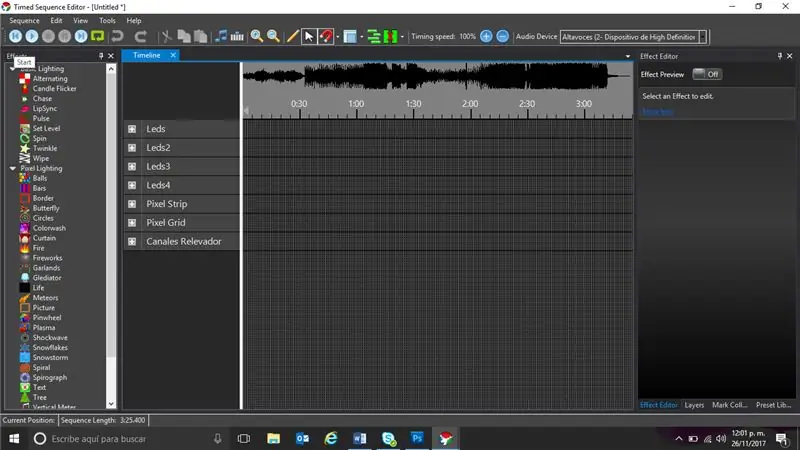Select the Pinwheel effect
Viewport: 800px width, 450px height.
click(x=47, y=318)
